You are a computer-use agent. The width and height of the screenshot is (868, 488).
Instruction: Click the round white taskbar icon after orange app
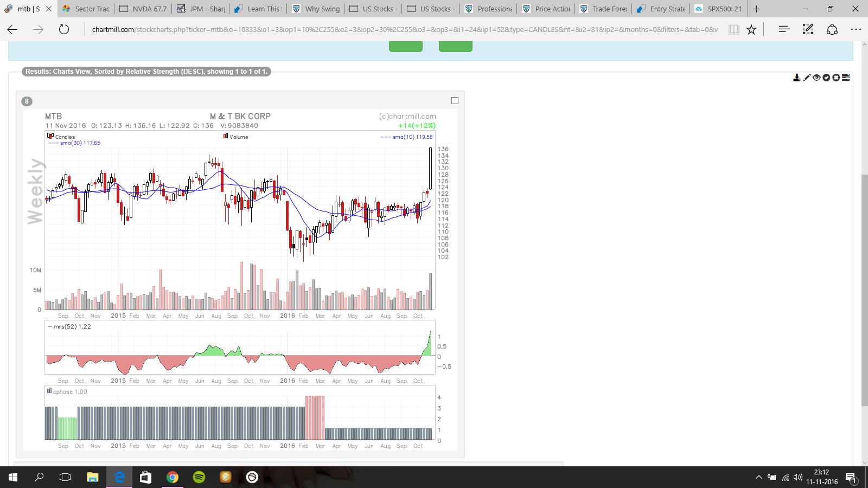pyautogui.click(x=252, y=477)
